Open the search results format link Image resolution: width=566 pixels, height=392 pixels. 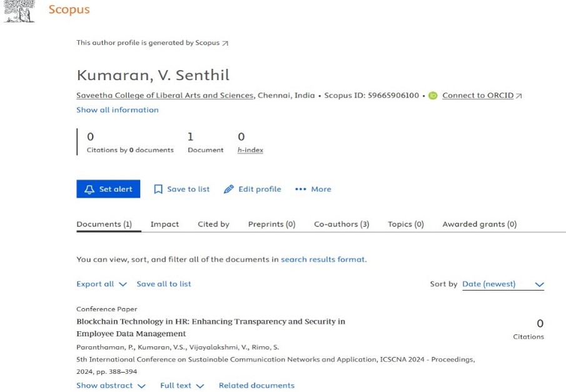pos(323,259)
